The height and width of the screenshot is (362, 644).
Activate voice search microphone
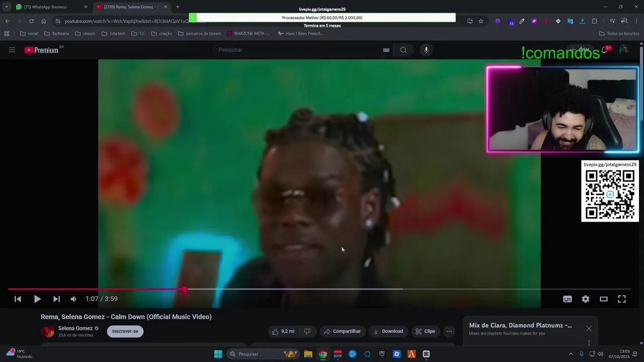coord(426,50)
